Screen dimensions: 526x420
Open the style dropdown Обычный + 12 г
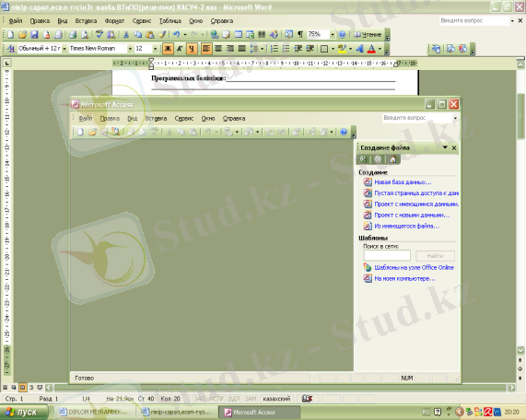coord(64,49)
